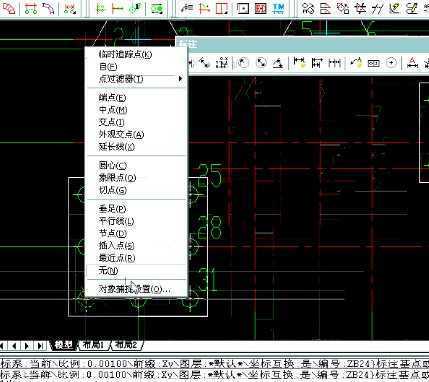Choose 延长线(X) snap option
Image resolution: width=429 pixels, height=382 pixels.
[136, 147]
